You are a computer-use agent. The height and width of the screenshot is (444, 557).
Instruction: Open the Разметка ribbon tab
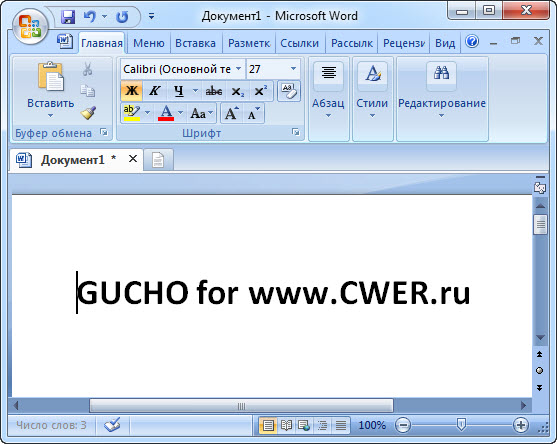point(249,43)
